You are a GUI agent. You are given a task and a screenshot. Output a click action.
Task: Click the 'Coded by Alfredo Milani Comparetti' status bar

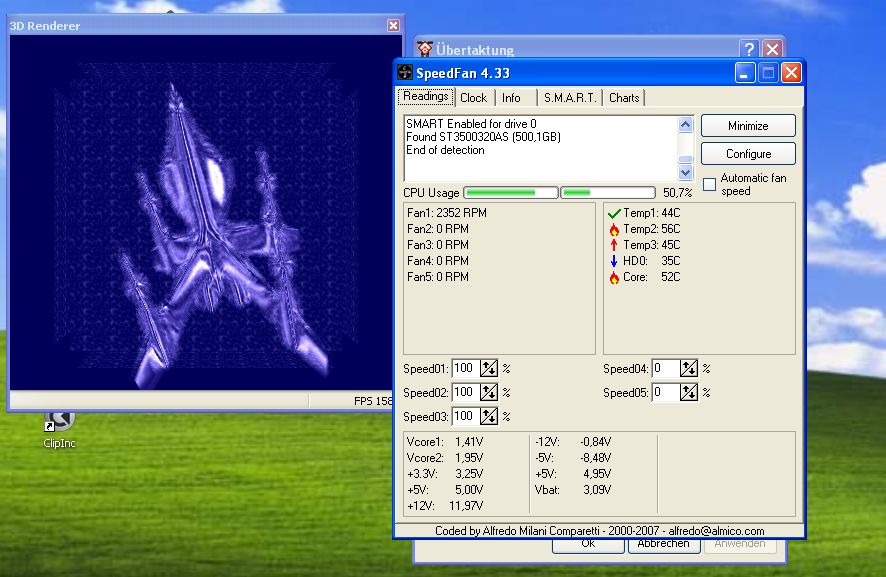pos(599,531)
